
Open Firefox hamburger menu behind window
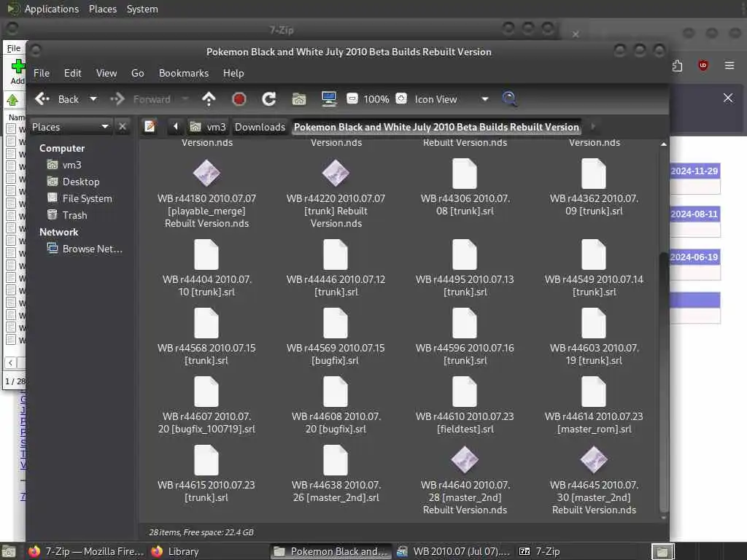coord(729,65)
